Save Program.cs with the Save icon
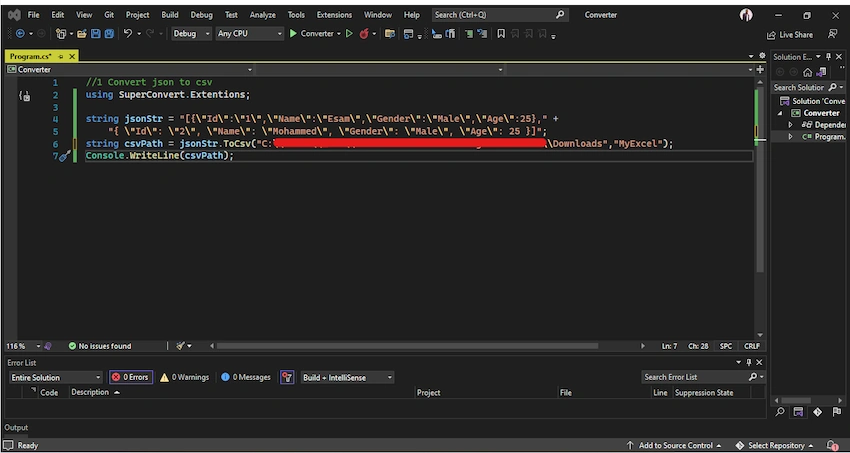The width and height of the screenshot is (850, 453). coord(95,34)
